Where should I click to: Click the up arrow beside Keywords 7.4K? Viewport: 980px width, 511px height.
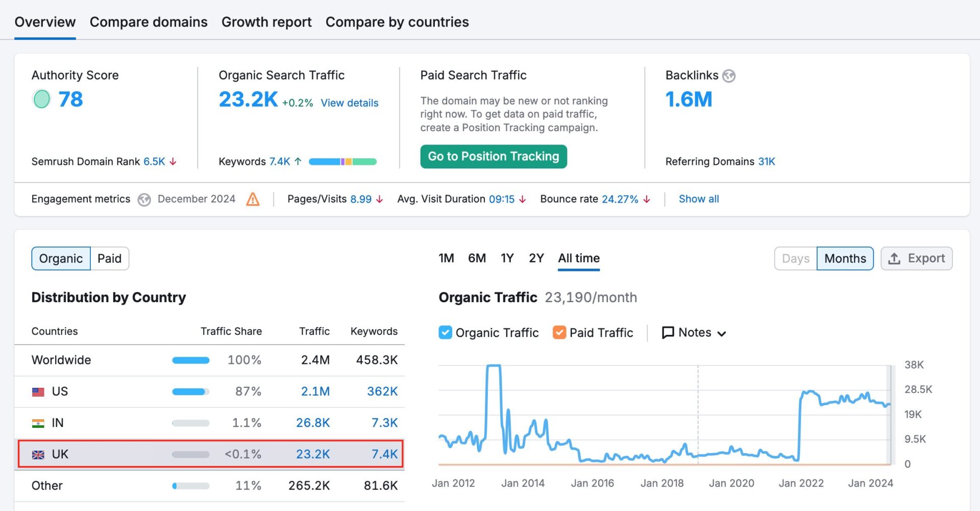click(298, 161)
